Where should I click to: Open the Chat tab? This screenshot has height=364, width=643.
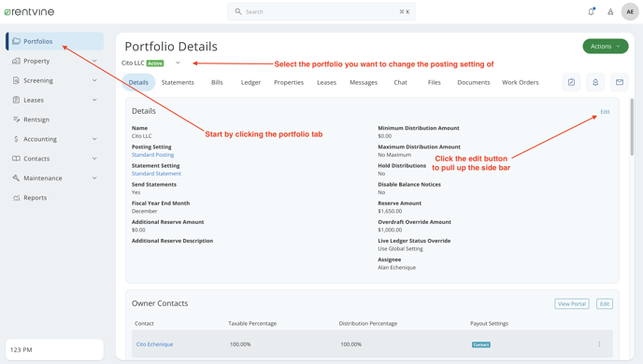400,82
